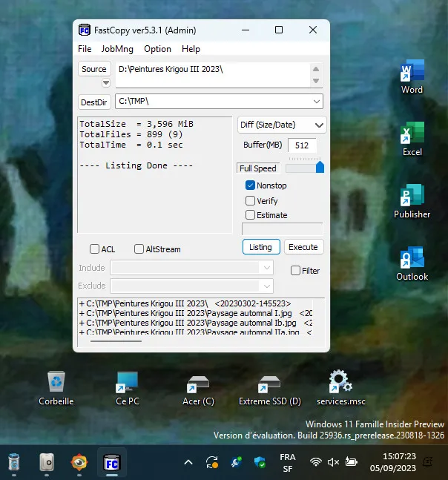Click the Full Speed label box
This screenshot has height=480, width=448.
tap(258, 168)
